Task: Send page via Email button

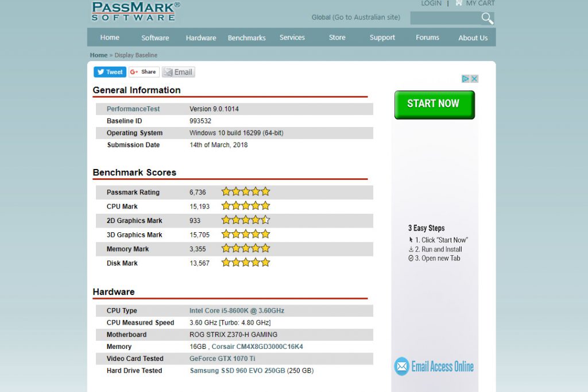Action: (x=178, y=72)
